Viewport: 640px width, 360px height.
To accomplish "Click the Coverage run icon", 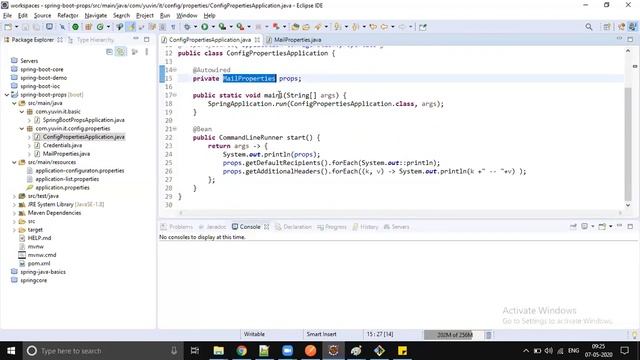I will [222, 27].
